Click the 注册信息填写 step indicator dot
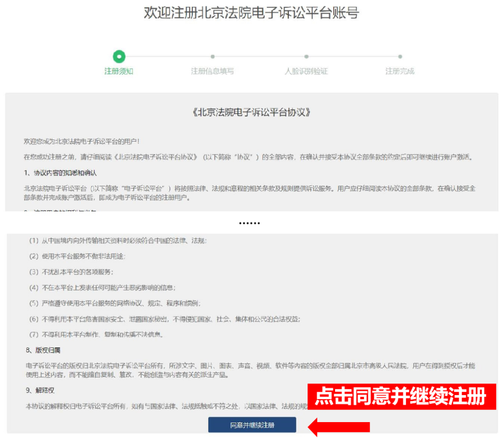Viewport: 504px width, 445px height. tap(212, 56)
